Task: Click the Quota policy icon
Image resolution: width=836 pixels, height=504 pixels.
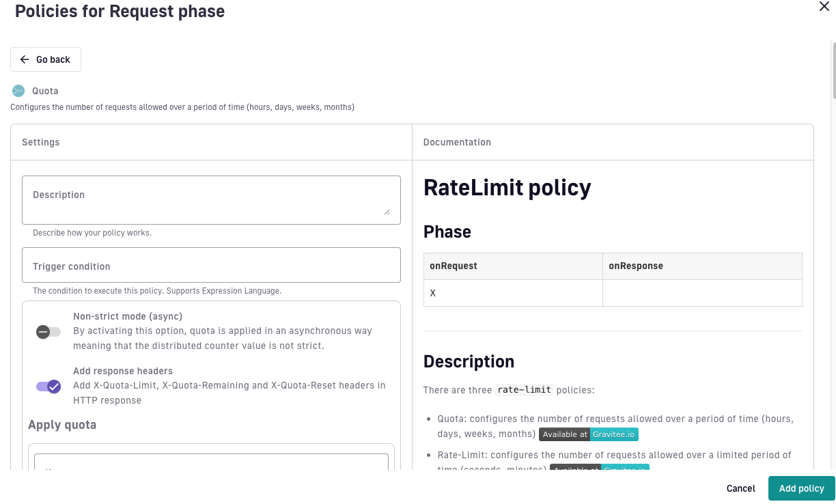Action: coord(18,91)
